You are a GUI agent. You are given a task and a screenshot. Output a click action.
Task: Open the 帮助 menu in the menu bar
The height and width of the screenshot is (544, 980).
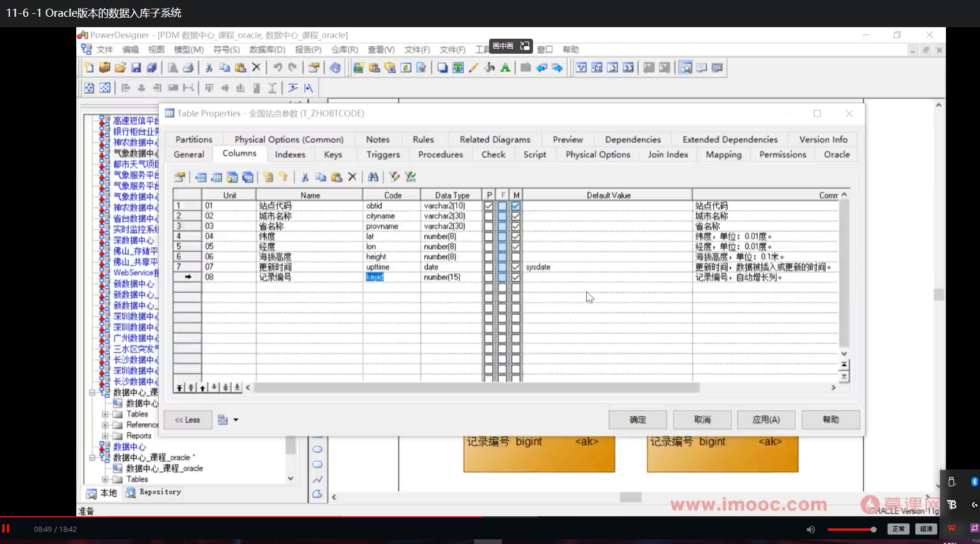coord(571,50)
